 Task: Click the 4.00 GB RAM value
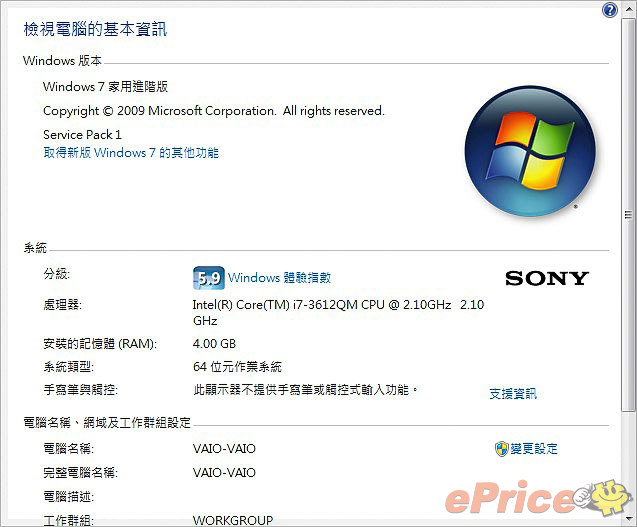(x=214, y=344)
